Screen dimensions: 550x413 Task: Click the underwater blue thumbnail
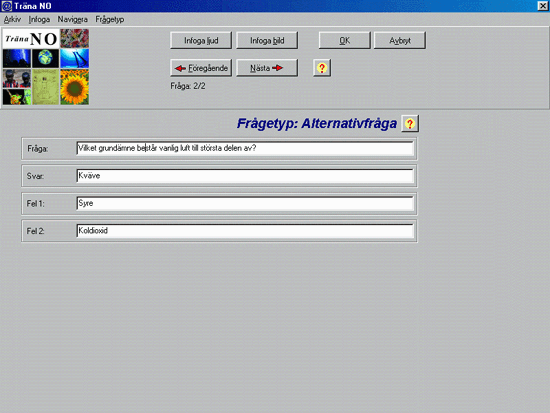pyautogui.click(x=74, y=58)
